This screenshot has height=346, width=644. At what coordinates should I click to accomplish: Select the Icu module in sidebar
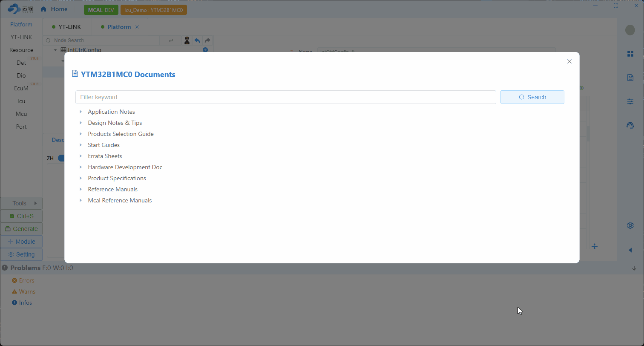click(x=21, y=101)
